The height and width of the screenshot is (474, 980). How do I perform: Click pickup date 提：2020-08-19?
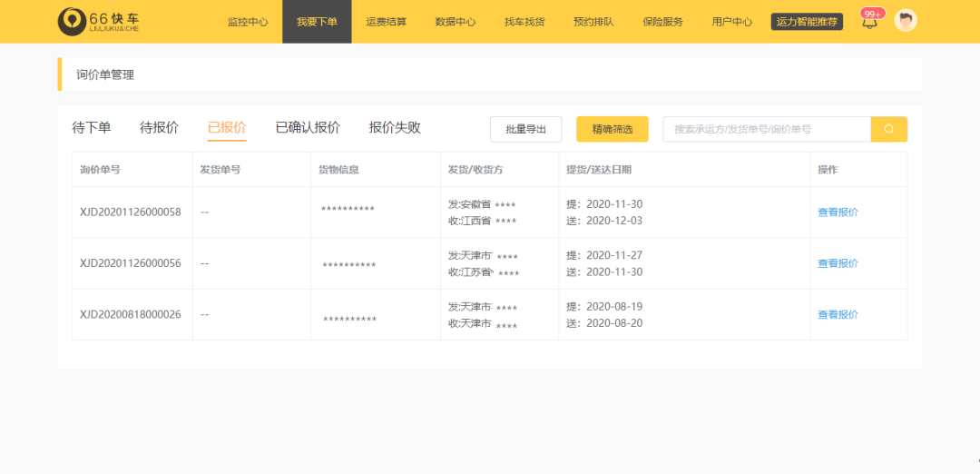click(x=604, y=306)
